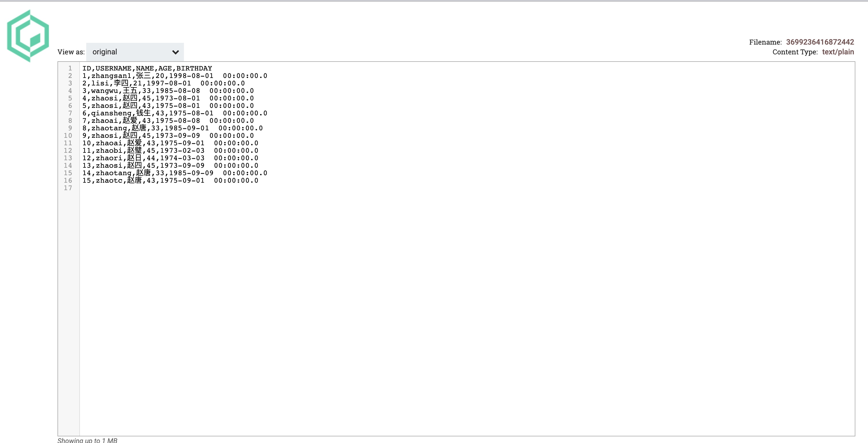This screenshot has height=443, width=868.
Task: Select the word 'original' in View as
Action: pos(105,52)
